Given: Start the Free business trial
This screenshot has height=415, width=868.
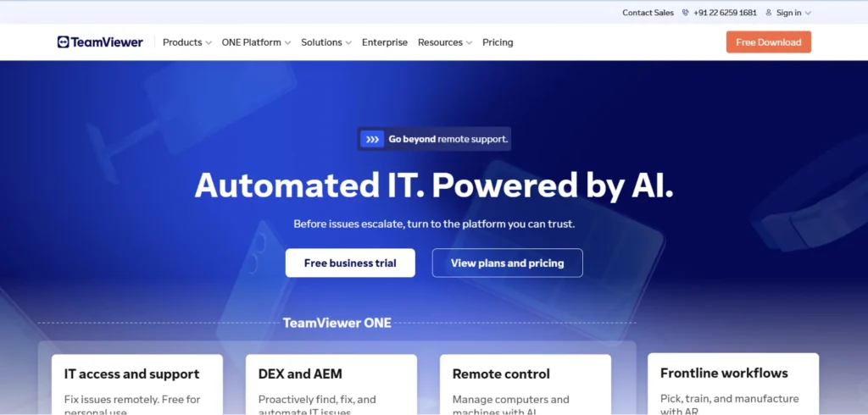Looking at the screenshot, I should 350,263.
